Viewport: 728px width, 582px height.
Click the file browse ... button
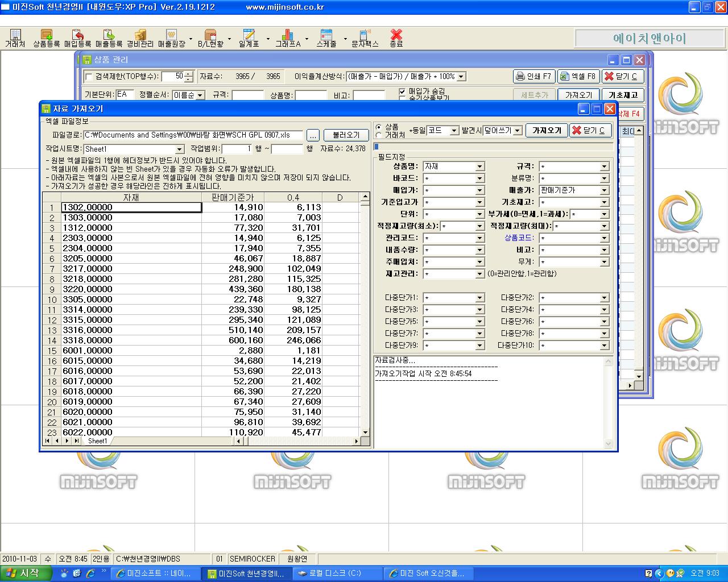313,135
